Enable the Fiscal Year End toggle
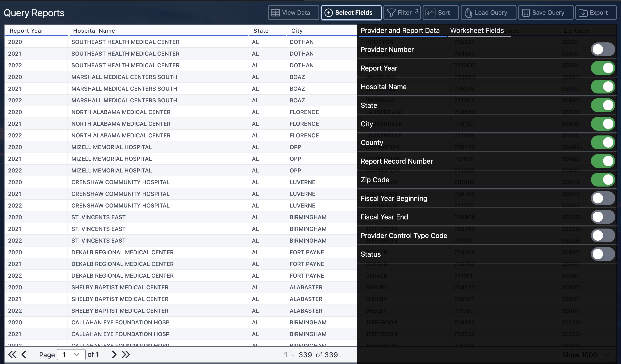 [603, 217]
